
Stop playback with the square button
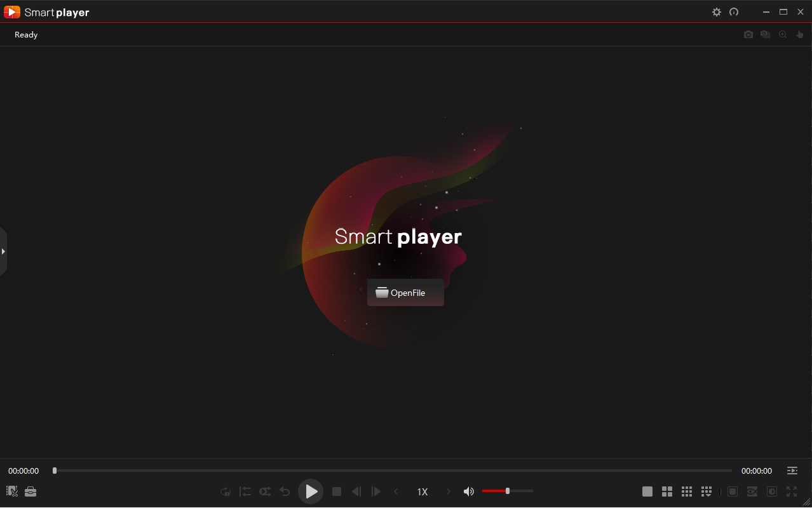coord(337,491)
